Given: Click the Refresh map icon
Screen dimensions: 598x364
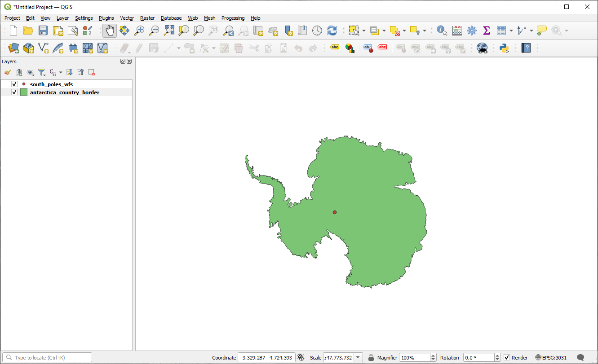Looking at the screenshot, I should point(332,31).
